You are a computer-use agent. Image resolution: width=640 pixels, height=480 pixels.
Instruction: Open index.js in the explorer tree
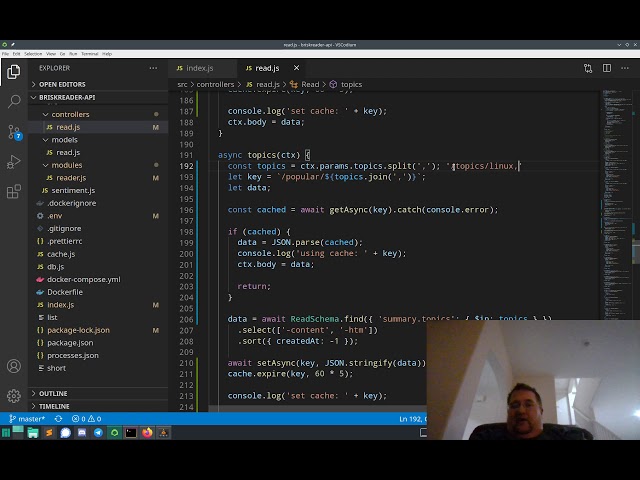pyautogui.click(x=60, y=304)
